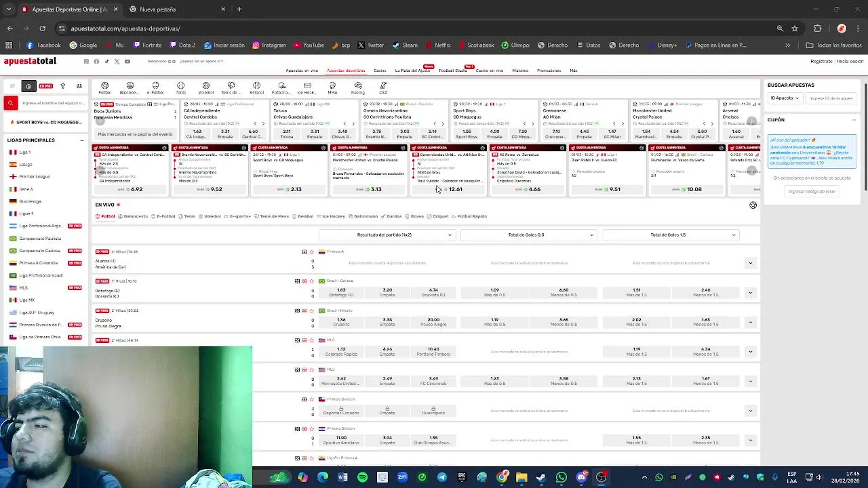Open the Total de Goles 0.5 dropdown
This screenshot has height=488, width=868.
pyautogui.click(x=528, y=235)
